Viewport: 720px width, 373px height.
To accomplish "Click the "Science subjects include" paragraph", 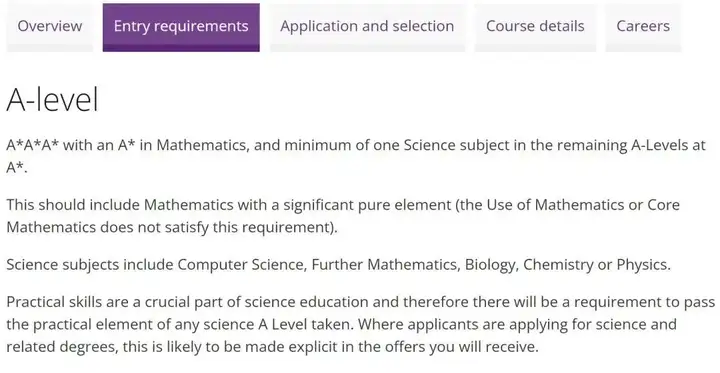I will pos(338,265).
